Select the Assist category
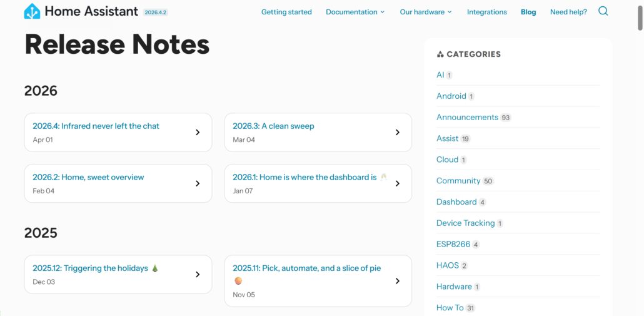Viewport: 644px width, 316px height. (x=447, y=138)
